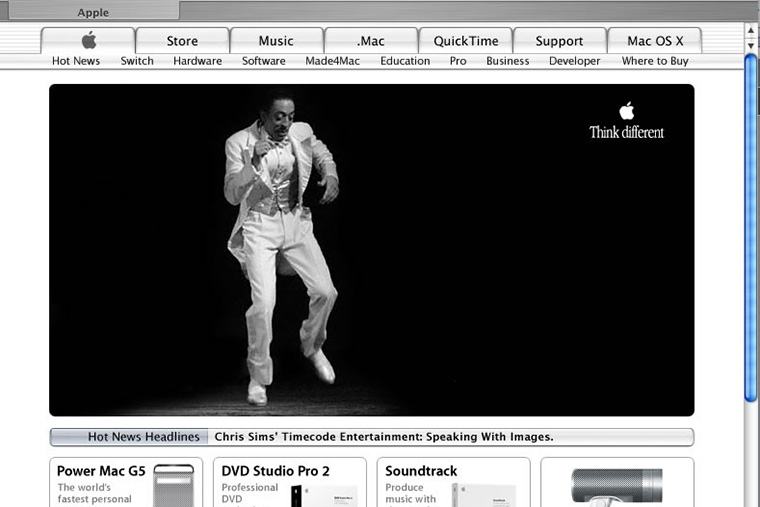760x507 pixels.
Task: Open the Store tab
Action: 182,41
